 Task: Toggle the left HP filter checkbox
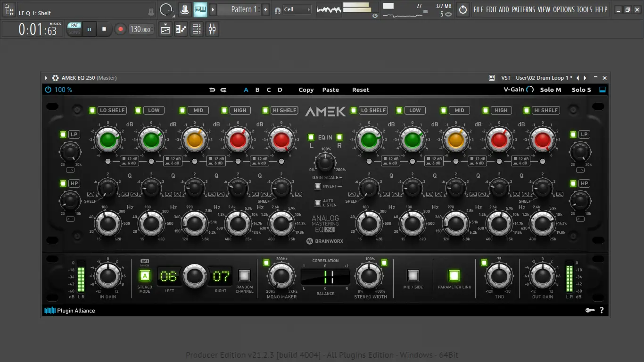63,183
